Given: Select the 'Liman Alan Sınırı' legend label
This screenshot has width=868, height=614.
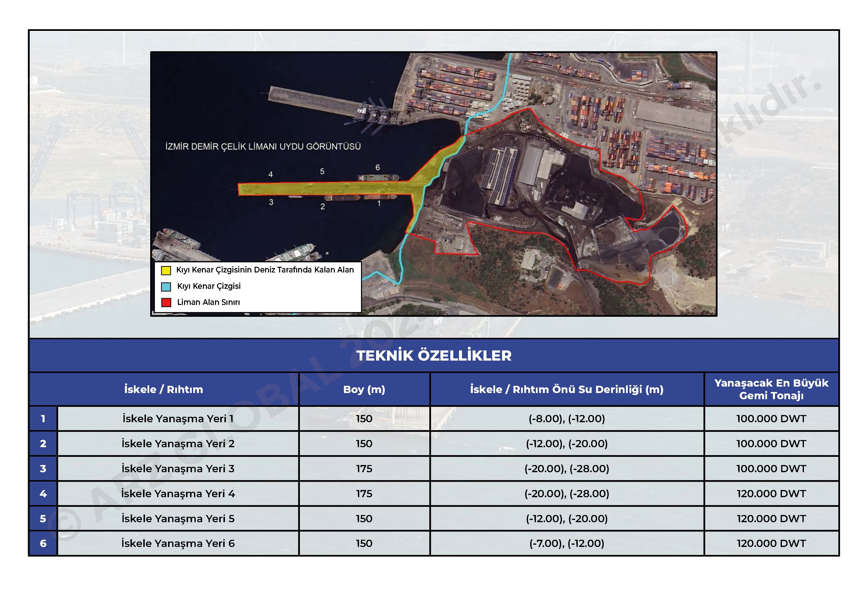Looking at the screenshot, I should (208, 302).
